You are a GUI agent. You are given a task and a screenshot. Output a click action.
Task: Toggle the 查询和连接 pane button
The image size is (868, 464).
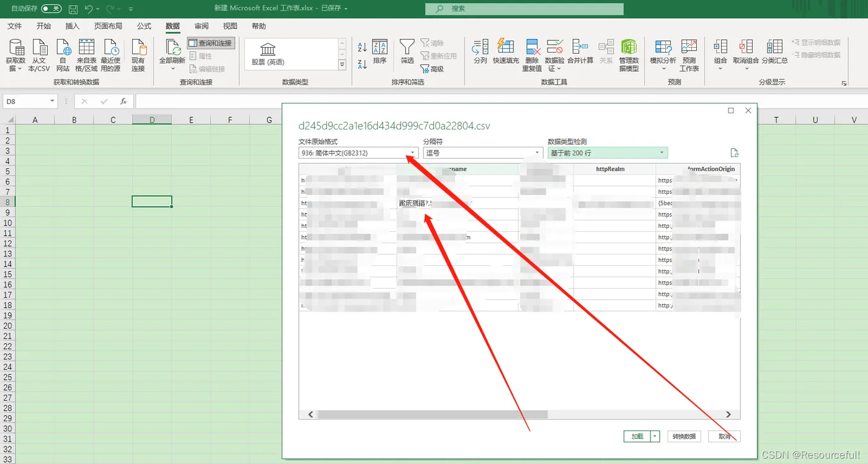click(211, 43)
